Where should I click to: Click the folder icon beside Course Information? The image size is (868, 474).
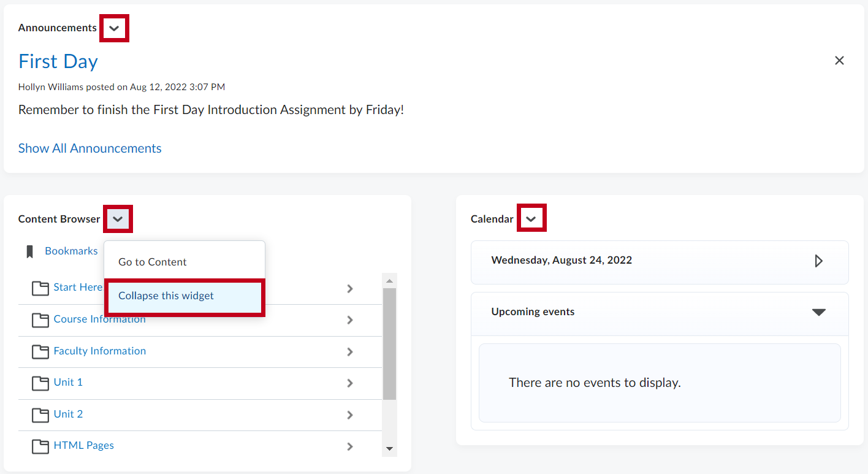[40, 319]
